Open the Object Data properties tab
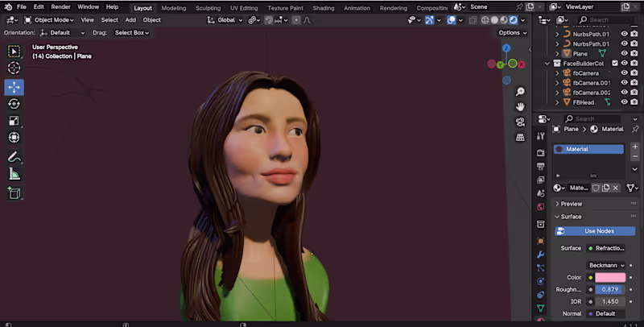 click(540, 308)
